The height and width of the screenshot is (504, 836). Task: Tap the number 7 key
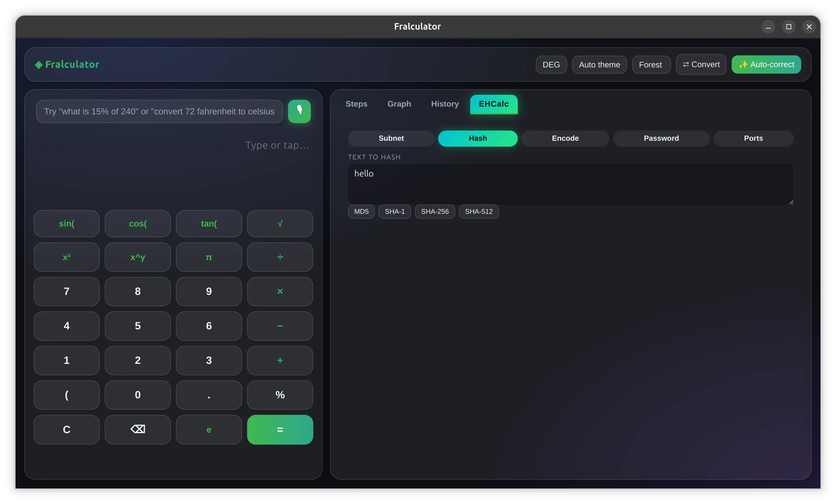(x=67, y=291)
